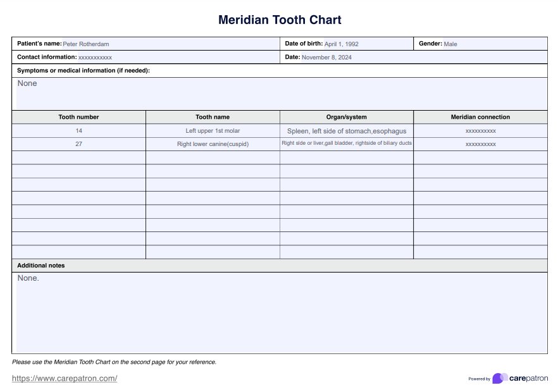Open the carepatron.com link
The height and width of the screenshot is (392, 558).
point(65,378)
